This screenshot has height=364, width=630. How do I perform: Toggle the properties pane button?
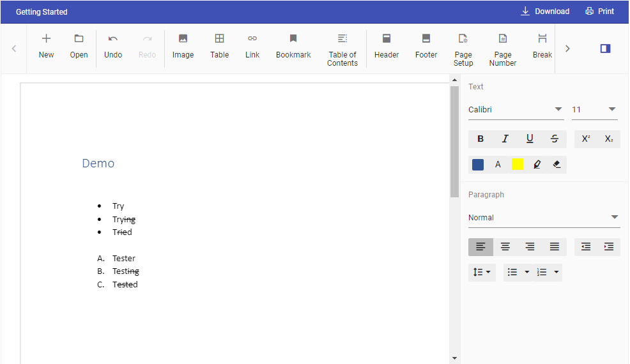[x=605, y=49]
